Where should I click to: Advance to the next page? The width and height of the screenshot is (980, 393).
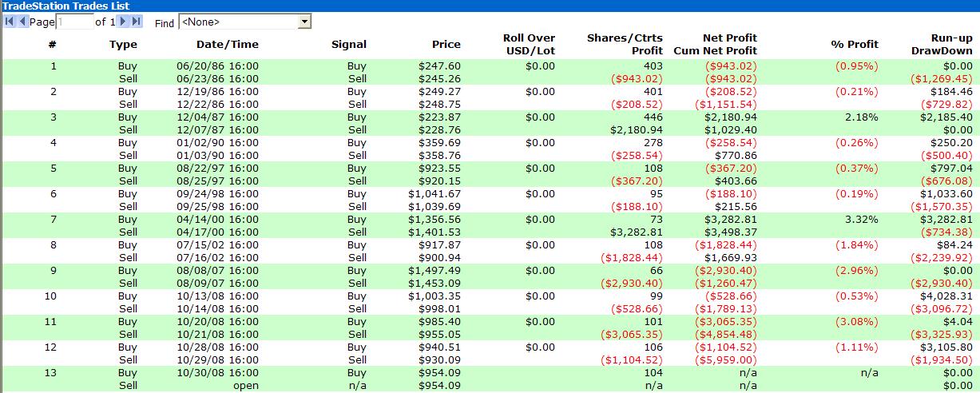pyautogui.click(x=124, y=22)
